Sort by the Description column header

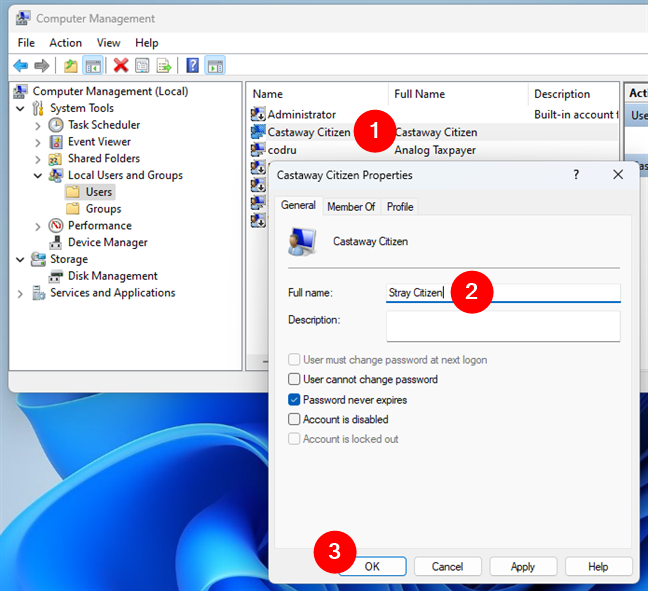pos(573,94)
